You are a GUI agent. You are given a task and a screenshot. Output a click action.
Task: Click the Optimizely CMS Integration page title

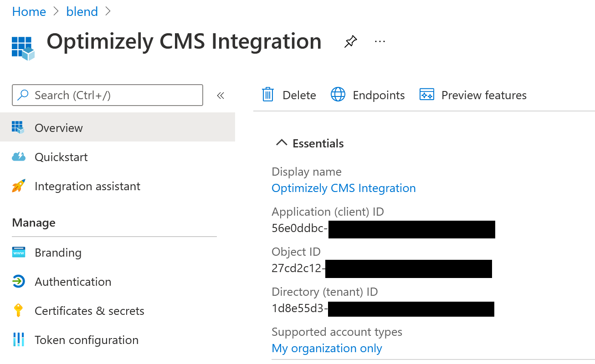(x=184, y=41)
